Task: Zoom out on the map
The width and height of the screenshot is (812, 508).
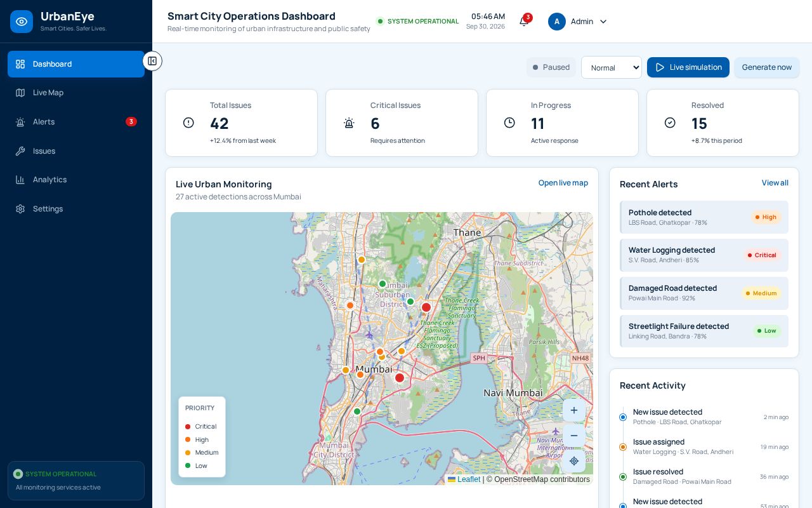Action: [574, 436]
